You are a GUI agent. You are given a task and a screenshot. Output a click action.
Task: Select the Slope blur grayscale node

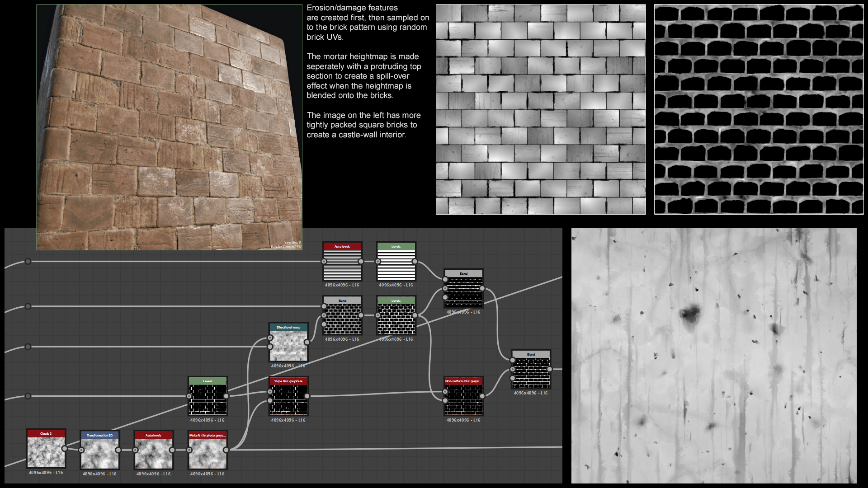point(288,396)
